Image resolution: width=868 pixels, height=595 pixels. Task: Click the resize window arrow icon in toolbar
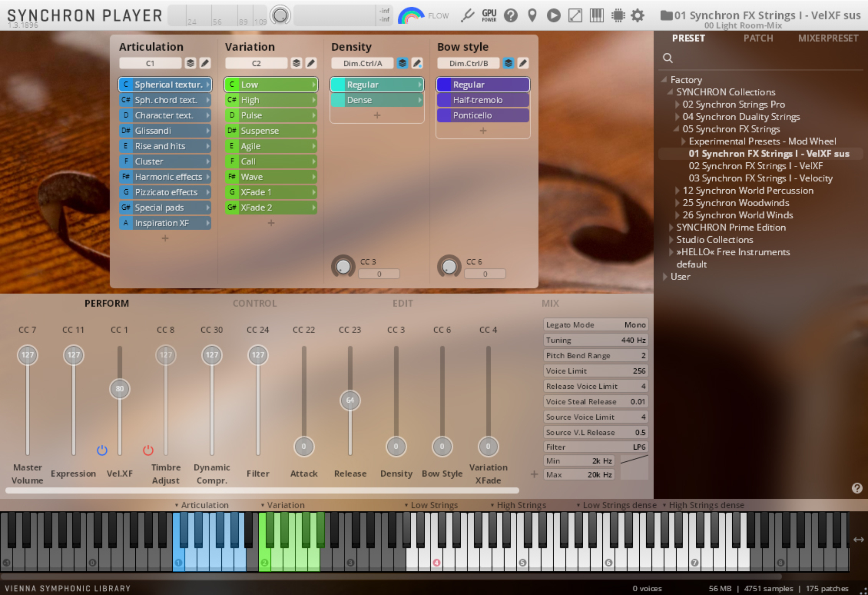click(x=575, y=16)
